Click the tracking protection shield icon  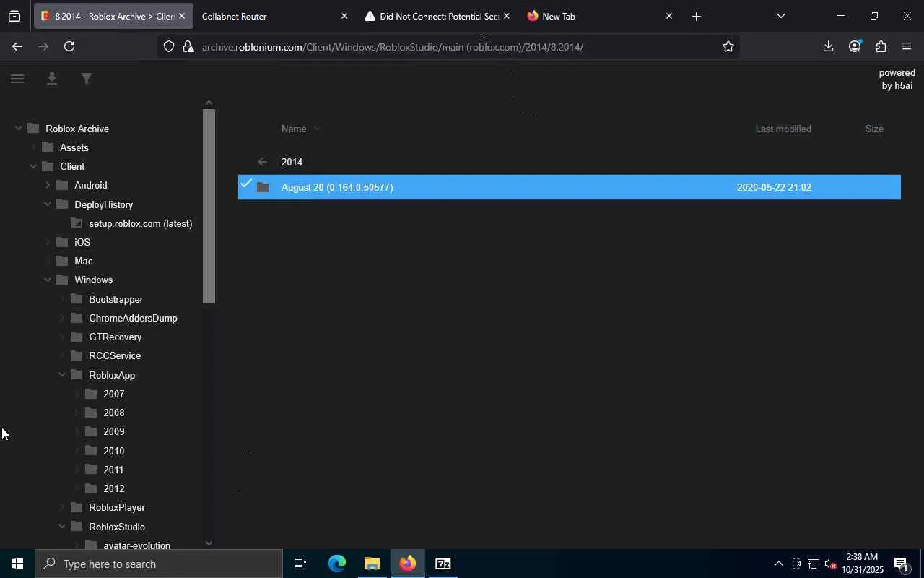[x=168, y=46]
